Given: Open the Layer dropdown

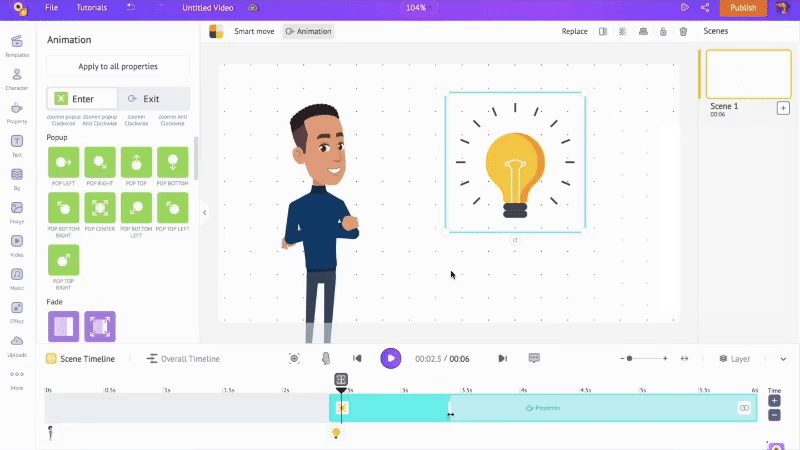Looking at the screenshot, I should [x=735, y=359].
